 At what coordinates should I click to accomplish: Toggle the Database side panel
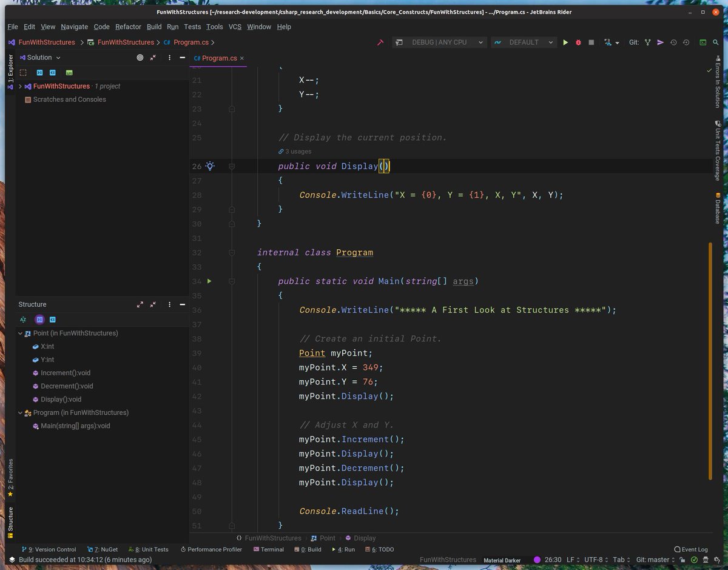tap(718, 208)
